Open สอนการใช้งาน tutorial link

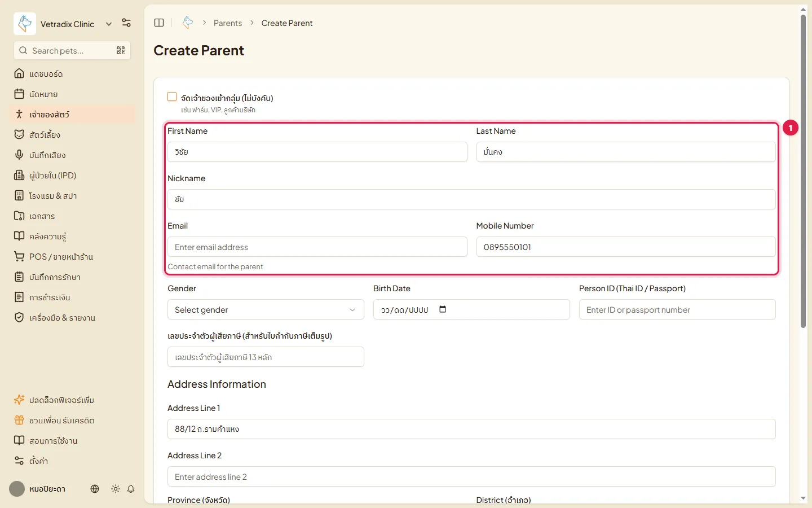click(72, 441)
